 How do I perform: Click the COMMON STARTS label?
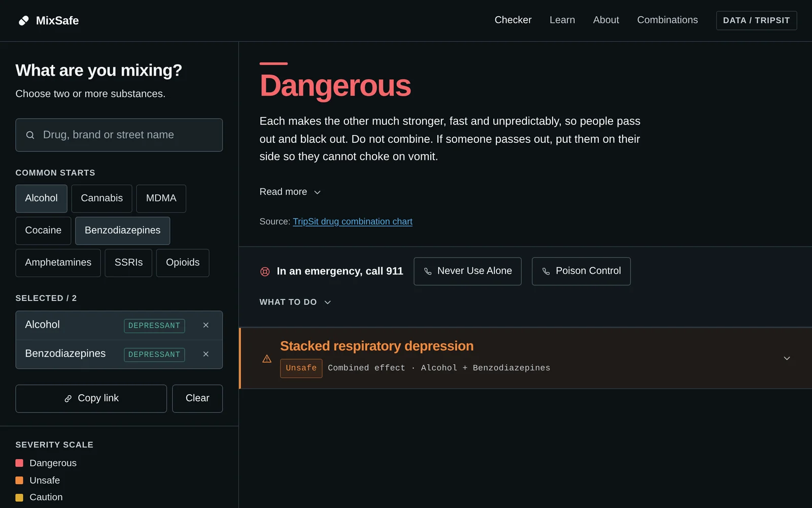(55, 173)
